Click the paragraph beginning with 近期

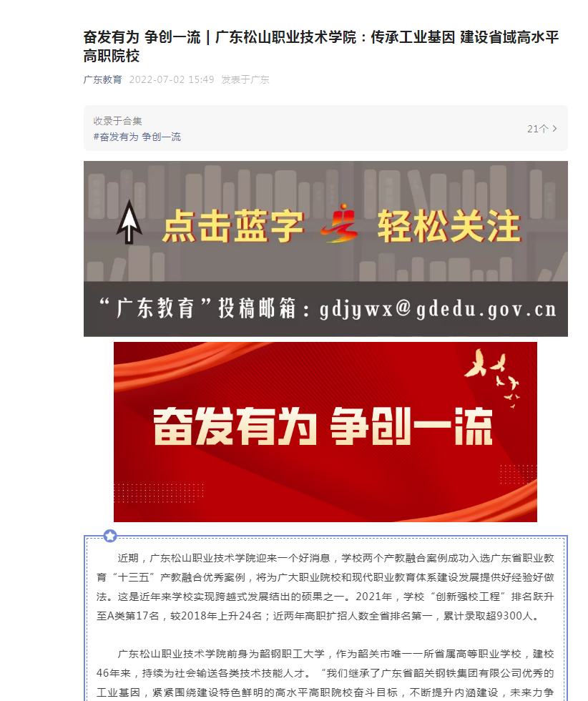point(325,587)
